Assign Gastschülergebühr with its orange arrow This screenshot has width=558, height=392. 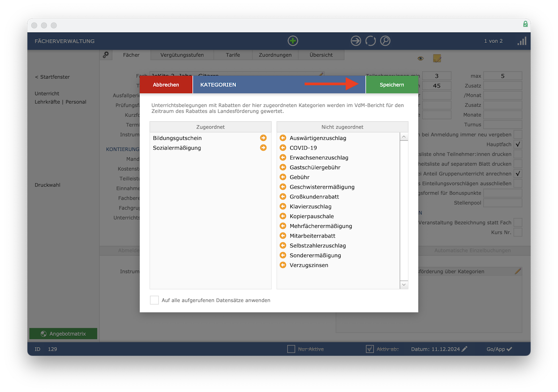coord(283,167)
